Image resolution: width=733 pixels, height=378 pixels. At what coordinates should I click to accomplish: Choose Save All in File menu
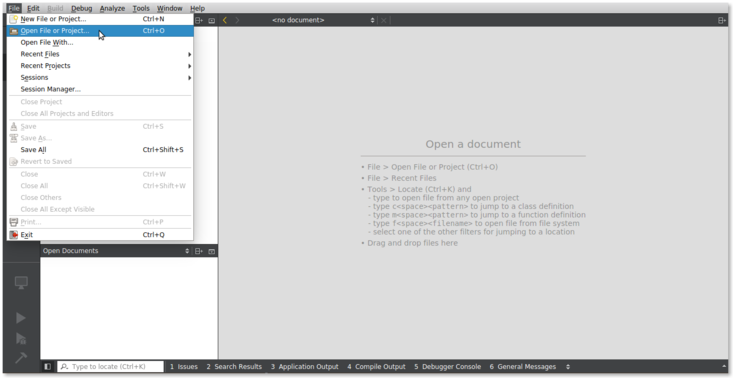tap(100, 150)
